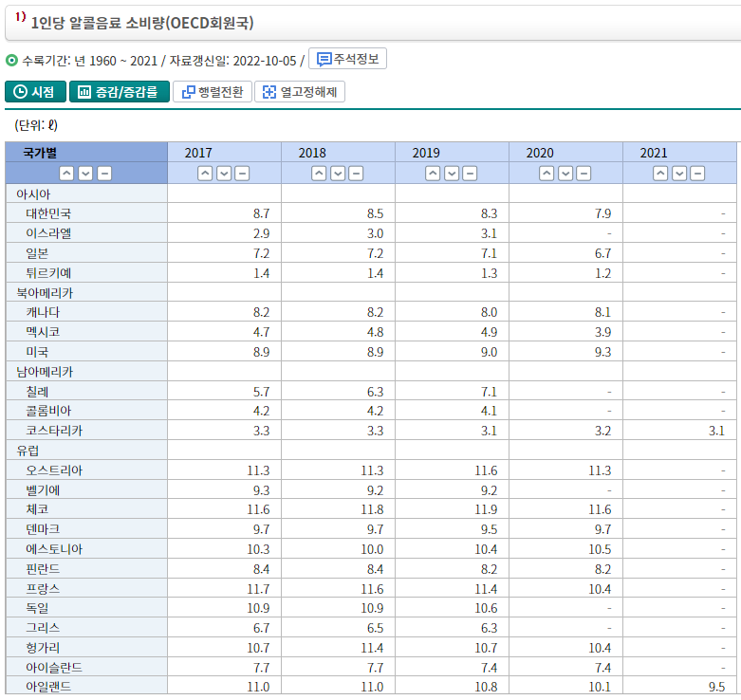
Task: Select the 아이슬란드 row label
Action: coord(54,668)
